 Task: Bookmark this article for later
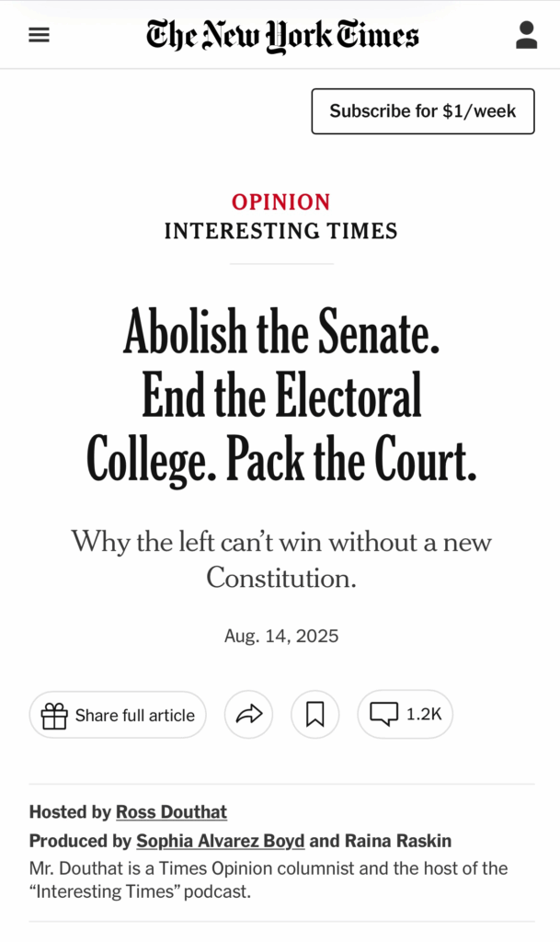314,715
